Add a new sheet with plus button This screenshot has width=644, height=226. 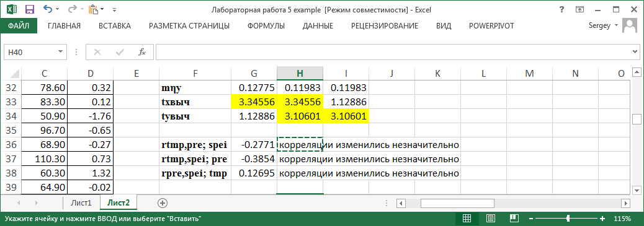coord(163,202)
